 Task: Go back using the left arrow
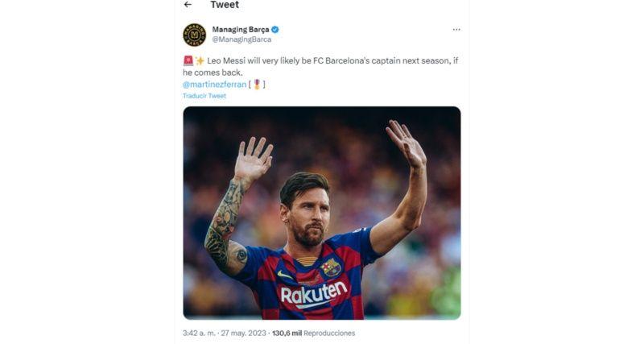click(188, 5)
